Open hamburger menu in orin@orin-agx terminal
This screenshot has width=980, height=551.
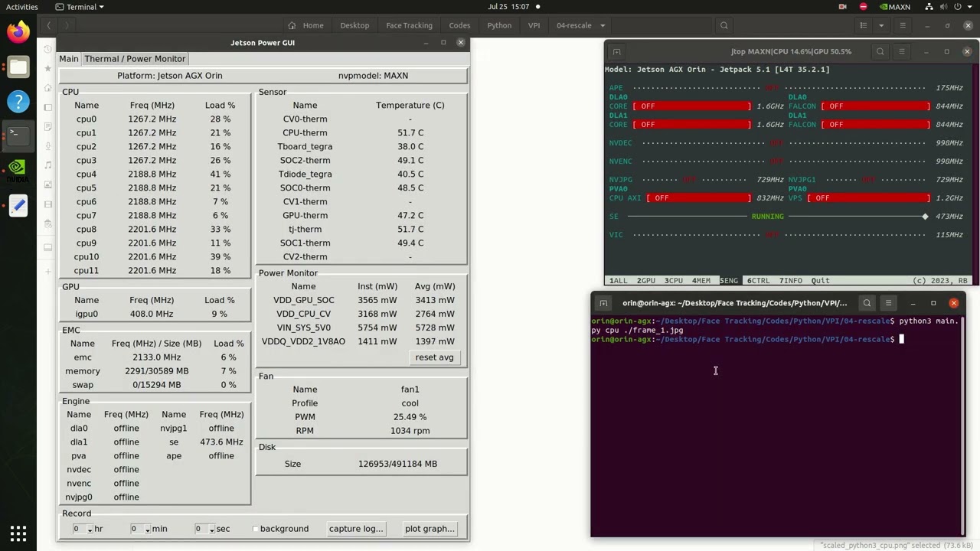point(888,303)
